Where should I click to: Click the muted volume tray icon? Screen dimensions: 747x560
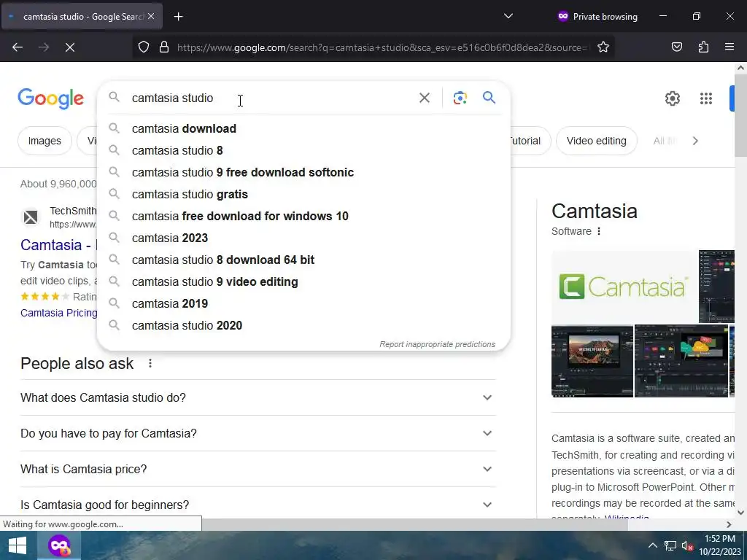click(x=687, y=546)
